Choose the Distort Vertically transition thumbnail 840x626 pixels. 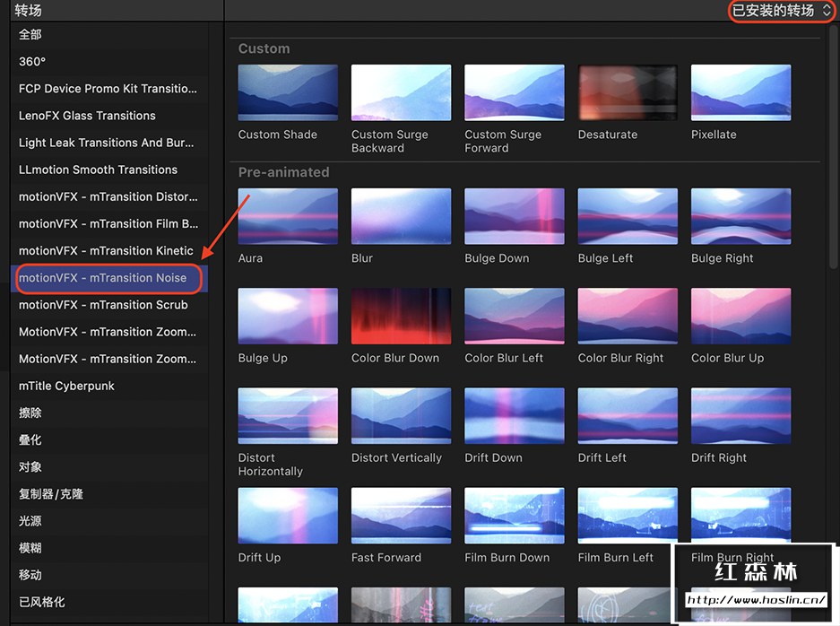(x=401, y=415)
